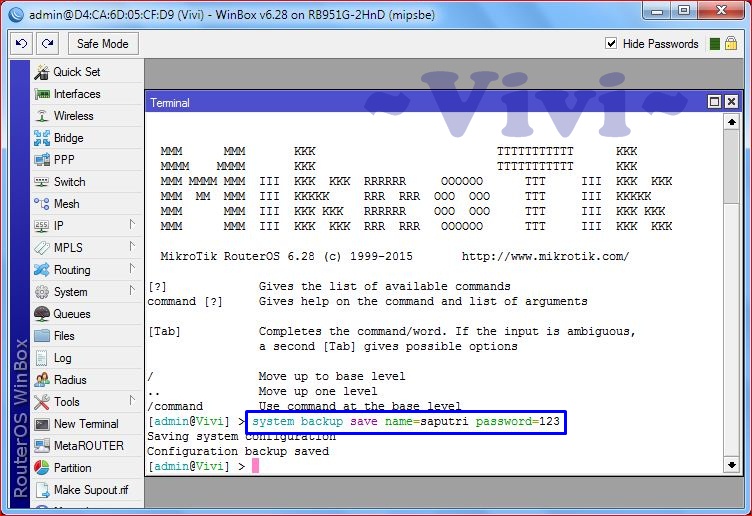
Task: Open the Bridge icon
Action: (x=42, y=138)
